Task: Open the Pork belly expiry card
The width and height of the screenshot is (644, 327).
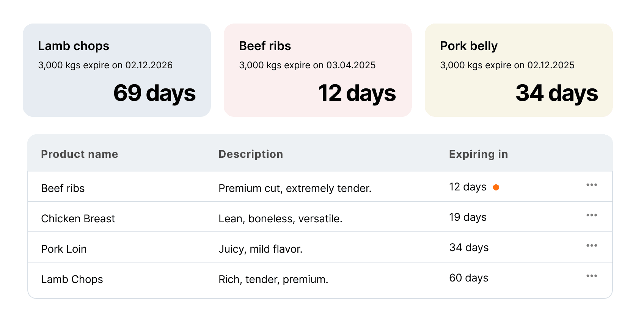Action: (x=519, y=70)
